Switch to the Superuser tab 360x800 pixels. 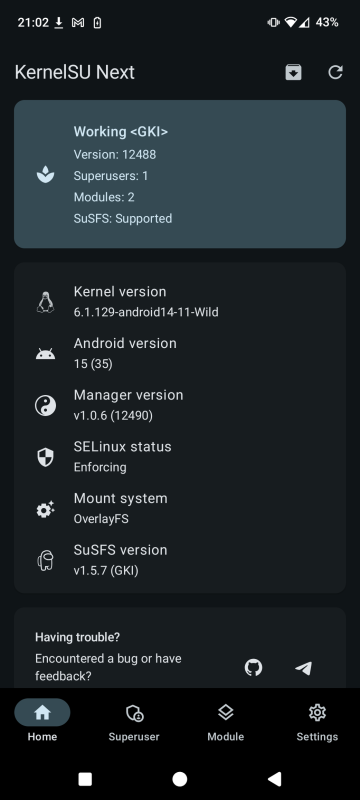pyautogui.click(x=134, y=723)
